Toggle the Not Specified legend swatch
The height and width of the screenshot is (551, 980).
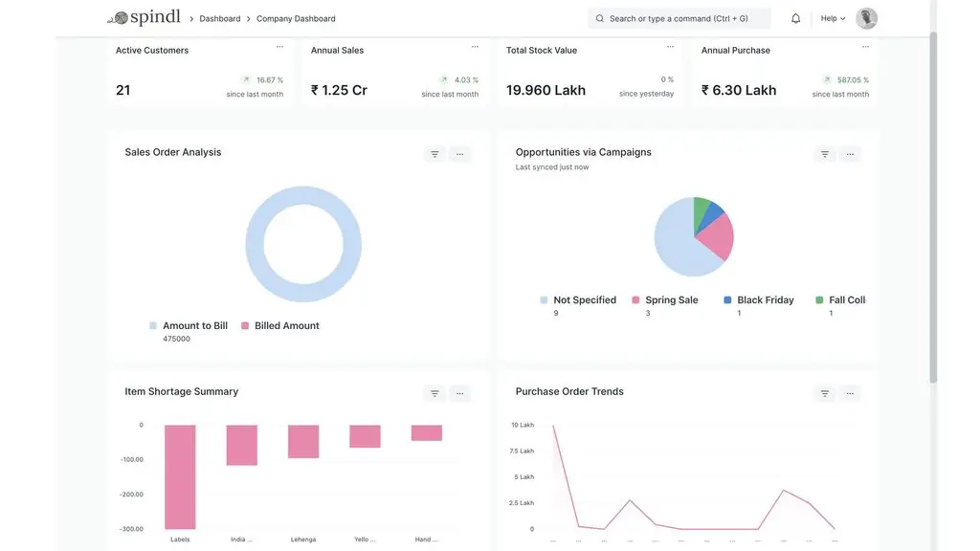click(544, 299)
